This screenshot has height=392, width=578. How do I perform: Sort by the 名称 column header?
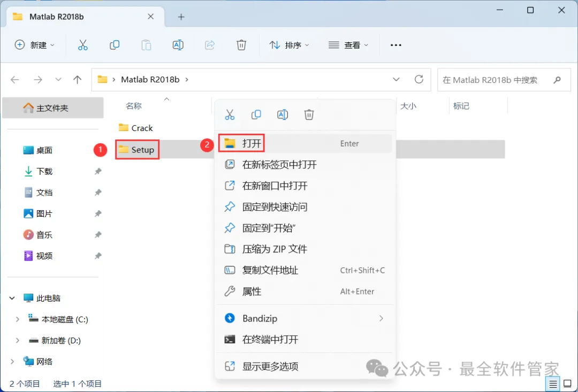click(x=133, y=106)
